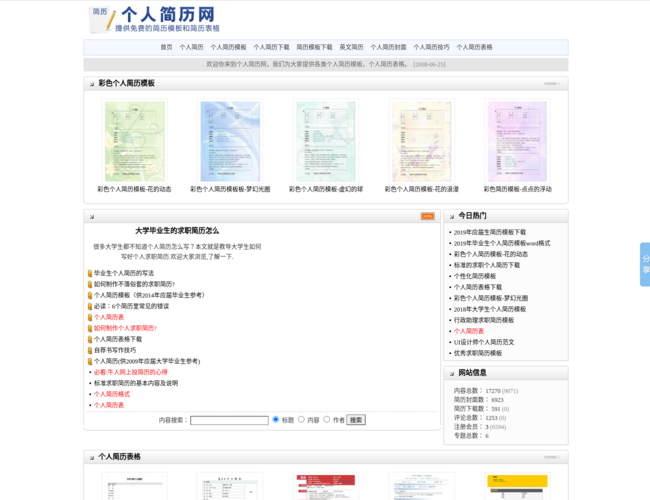Open 彩色个人简历模板-花的动态 in 今日热门 list

[491, 254]
